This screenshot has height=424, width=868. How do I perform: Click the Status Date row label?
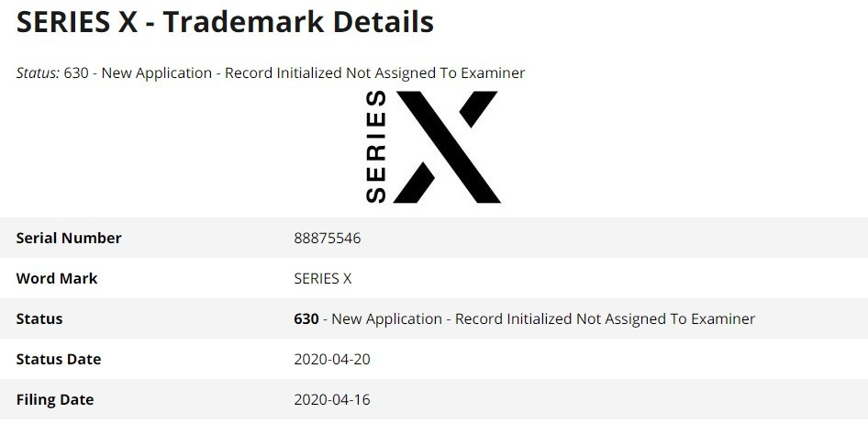(59, 359)
